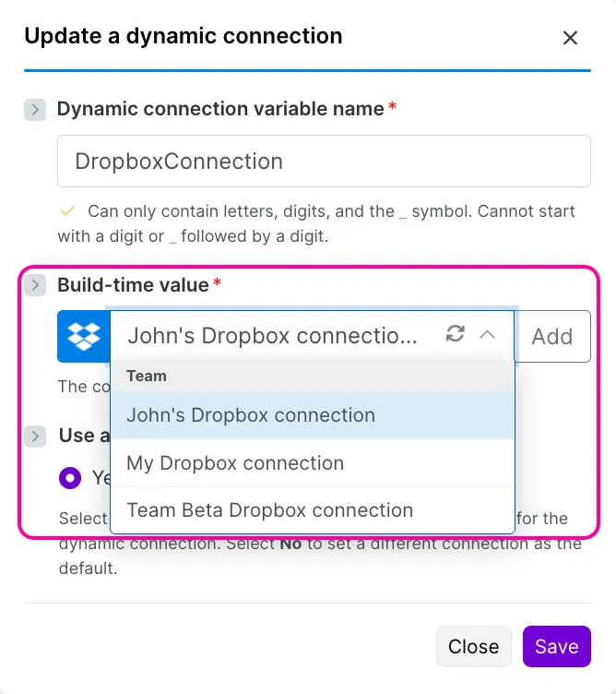Expand Dynamic connection variable name chevron
Screen dimensions: 616x694
click(x=35, y=110)
